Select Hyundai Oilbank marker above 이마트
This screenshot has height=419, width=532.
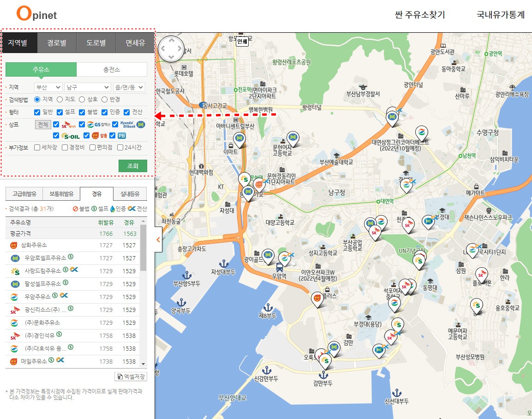click(x=239, y=139)
